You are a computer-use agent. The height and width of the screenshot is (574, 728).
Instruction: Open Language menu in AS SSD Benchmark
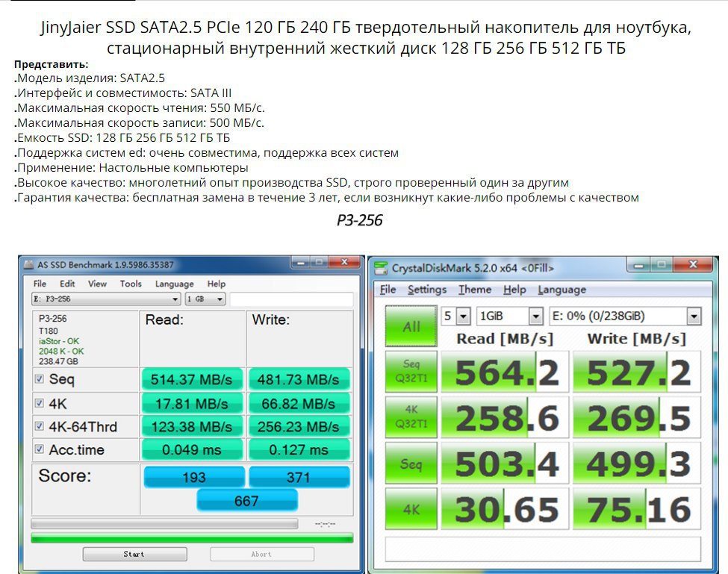pos(174,284)
